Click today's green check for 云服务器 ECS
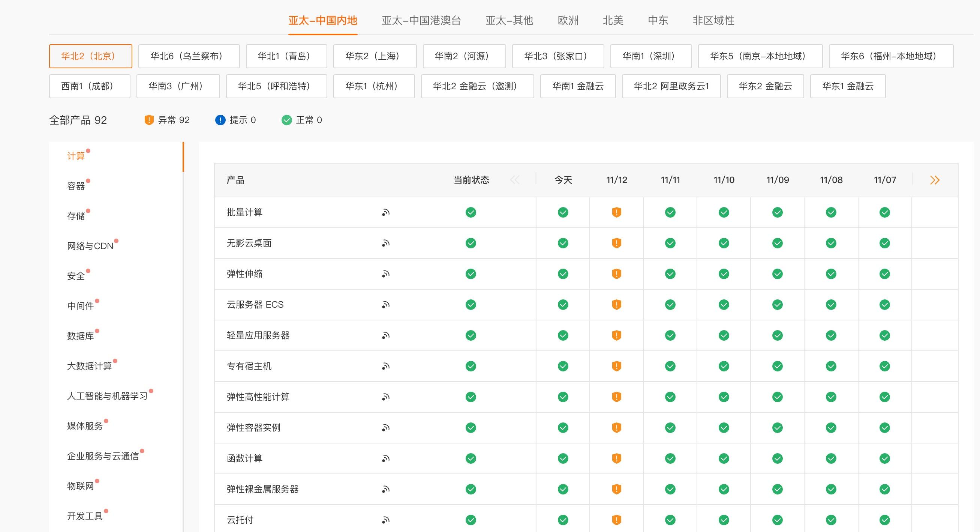This screenshot has width=980, height=532. (x=563, y=305)
